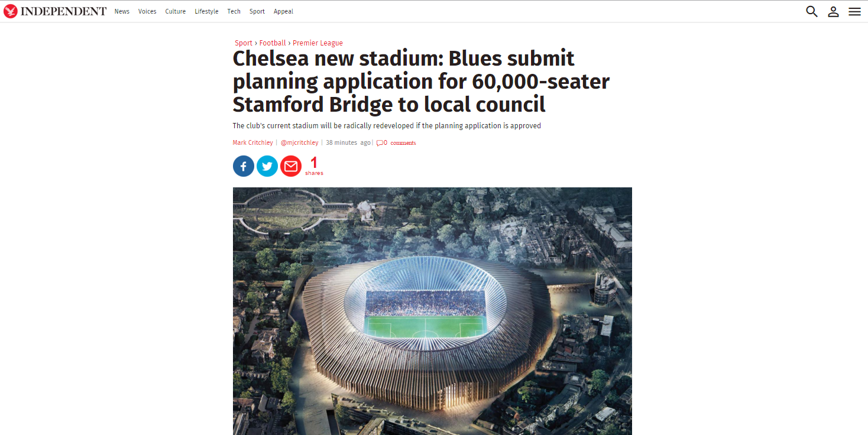This screenshot has width=868, height=435.
Task: Click the user account profile icon
Action: click(833, 11)
